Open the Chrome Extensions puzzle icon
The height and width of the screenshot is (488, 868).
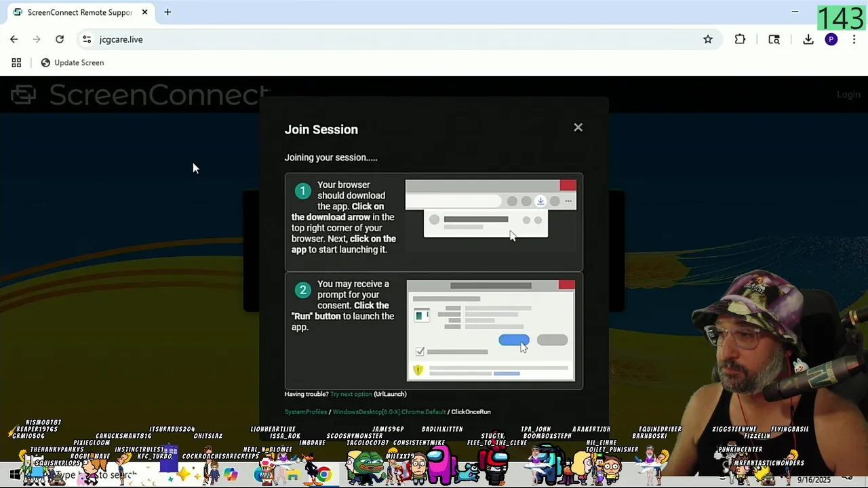click(740, 39)
